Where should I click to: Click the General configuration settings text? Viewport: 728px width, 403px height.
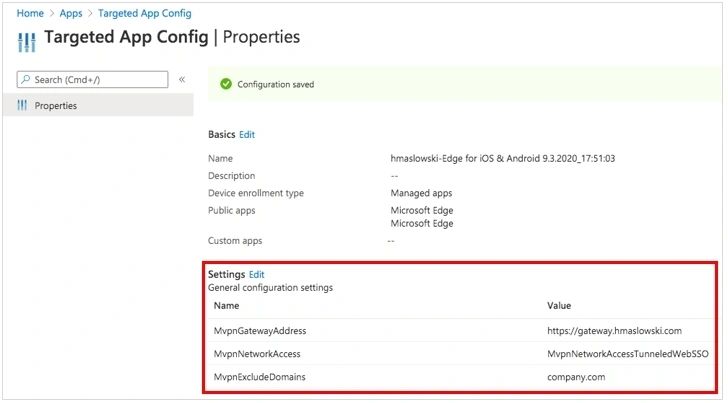pos(270,288)
